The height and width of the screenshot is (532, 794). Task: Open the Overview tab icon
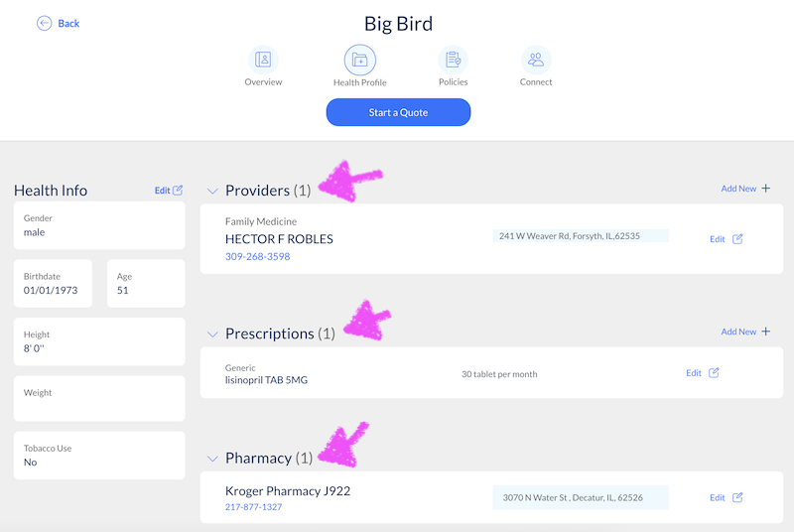(263, 60)
